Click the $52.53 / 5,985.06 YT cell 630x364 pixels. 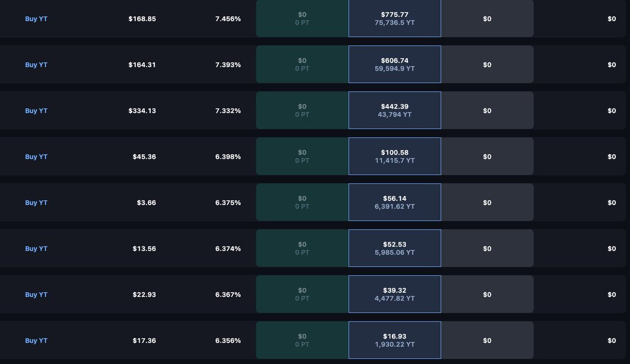click(x=395, y=249)
